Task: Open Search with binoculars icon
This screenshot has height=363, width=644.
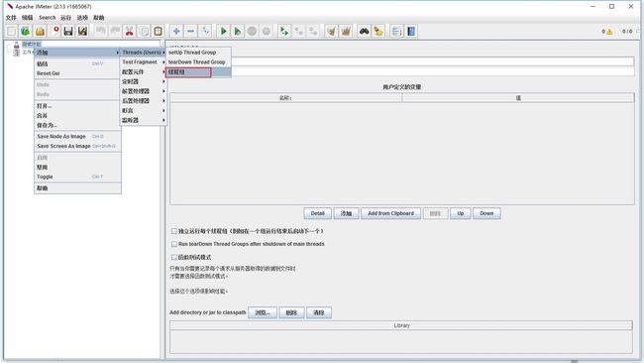Action: (364, 32)
